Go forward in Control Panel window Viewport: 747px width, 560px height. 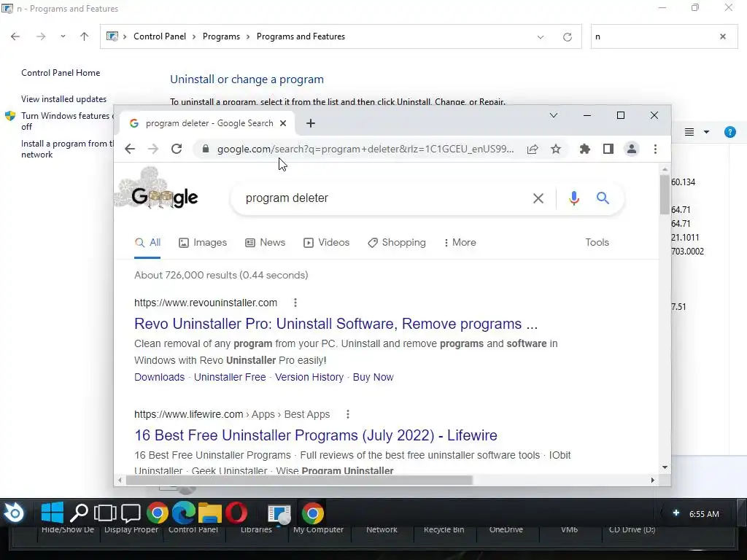(41, 36)
